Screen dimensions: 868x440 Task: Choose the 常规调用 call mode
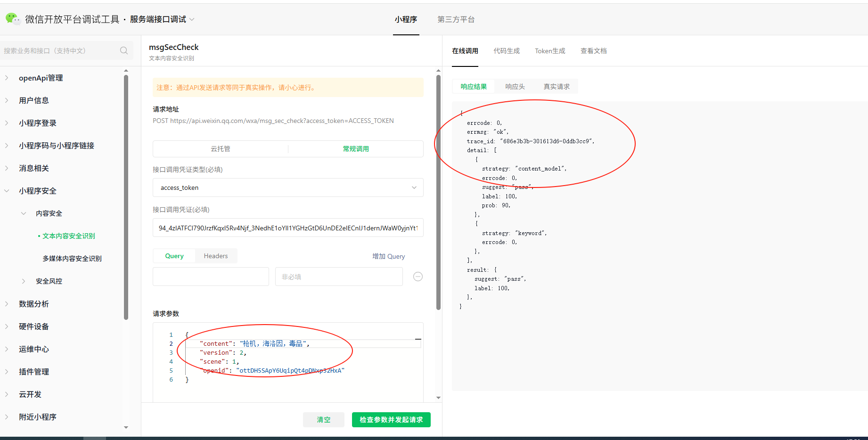tap(356, 149)
